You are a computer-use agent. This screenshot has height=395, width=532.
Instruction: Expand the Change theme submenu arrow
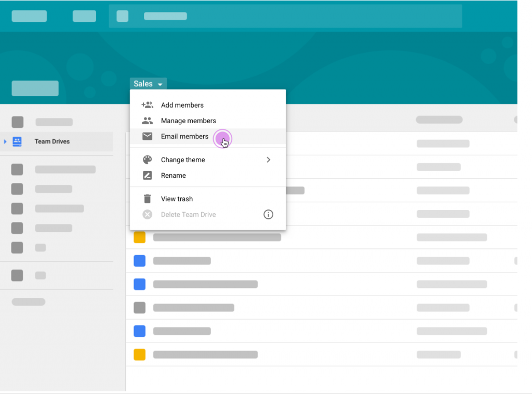[268, 160]
